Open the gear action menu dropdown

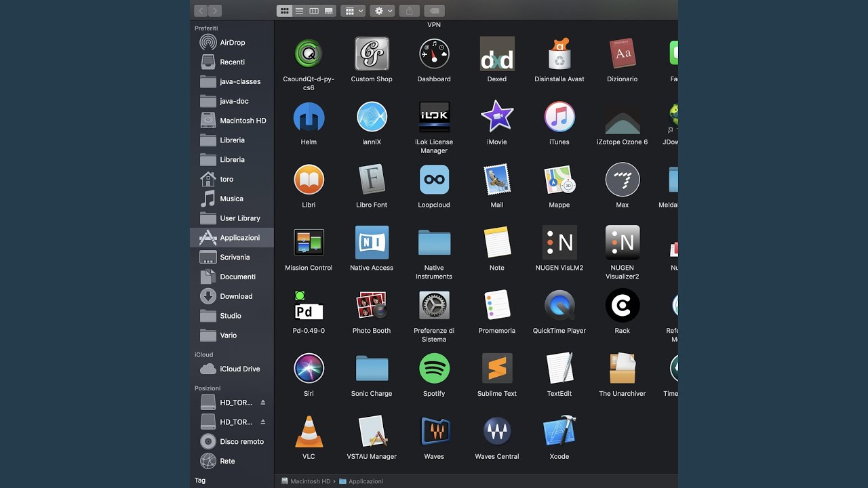click(x=382, y=11)
